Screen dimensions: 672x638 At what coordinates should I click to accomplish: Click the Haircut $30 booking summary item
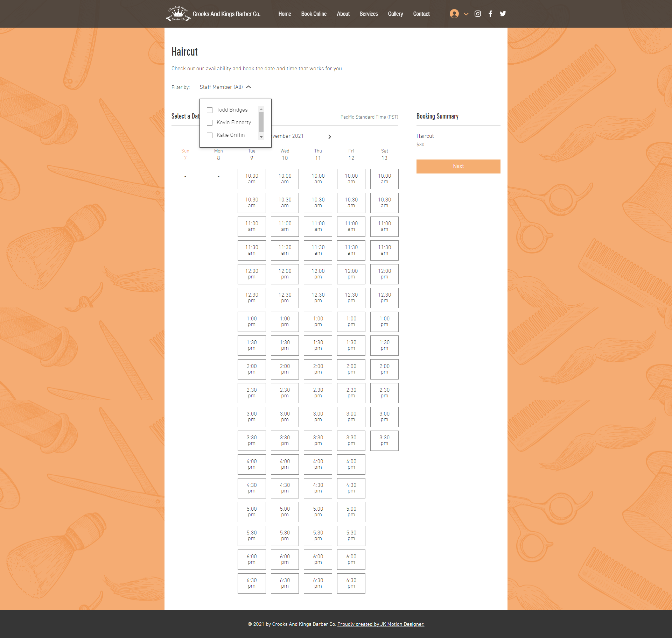point(425,140)
